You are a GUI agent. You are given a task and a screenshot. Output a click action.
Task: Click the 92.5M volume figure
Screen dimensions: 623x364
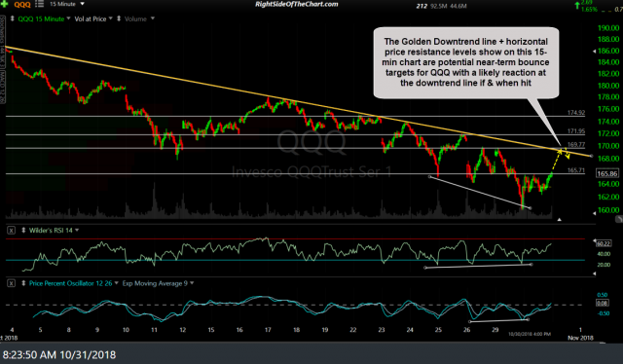(x=439, y=6)
